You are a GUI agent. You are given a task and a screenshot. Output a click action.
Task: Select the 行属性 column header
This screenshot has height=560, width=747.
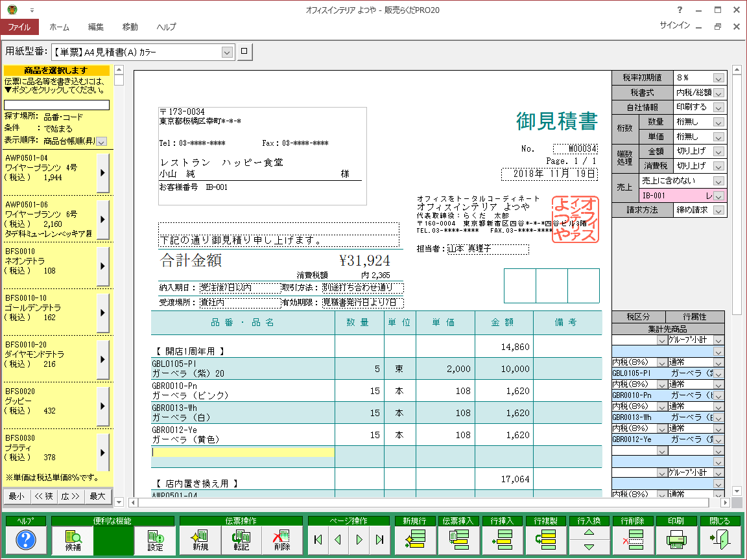(694, 317)
